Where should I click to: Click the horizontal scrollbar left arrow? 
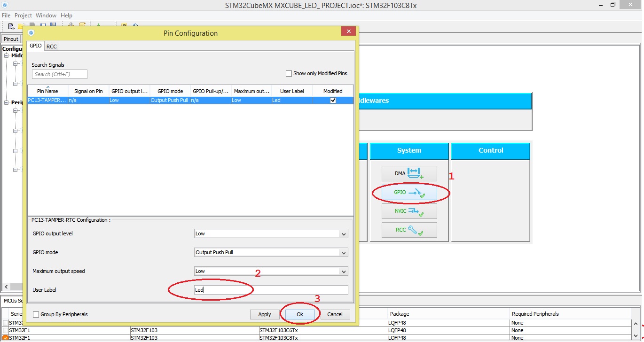coord(6,287)
